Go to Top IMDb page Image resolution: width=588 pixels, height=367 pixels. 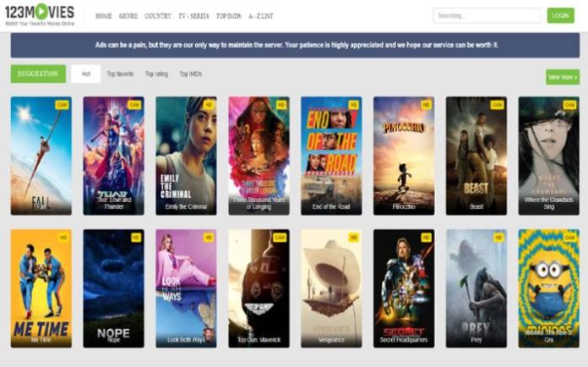tap(228, 16)
